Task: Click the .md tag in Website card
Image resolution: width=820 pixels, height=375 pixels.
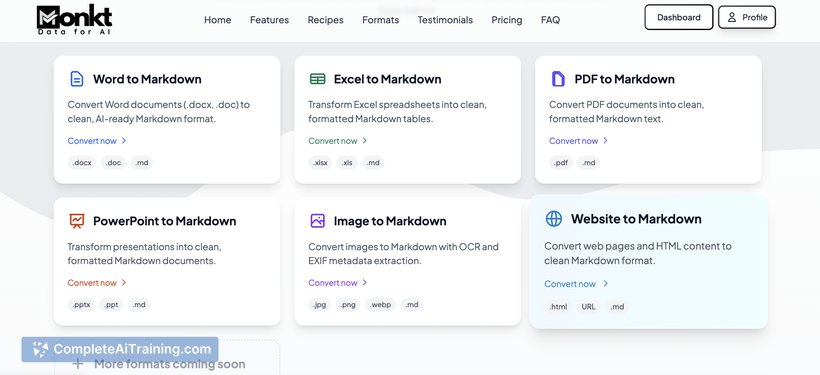Action: pos(617,306)
